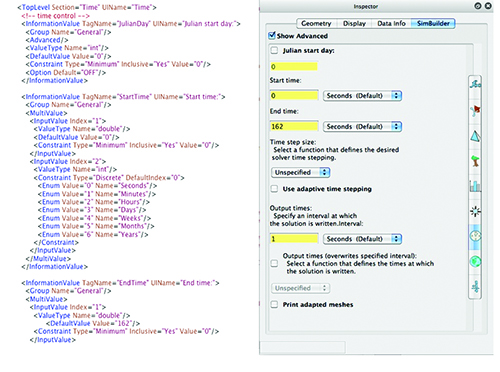The width and height of the screenshot is (500, 372).
Task: Click the Time step size label
Action: click(x=293, y=142)
